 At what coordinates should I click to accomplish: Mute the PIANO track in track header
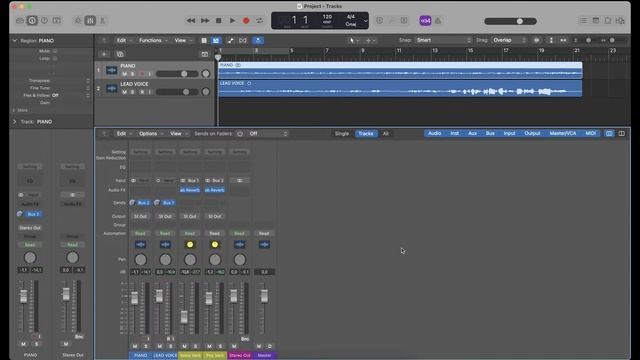[124, 74]
